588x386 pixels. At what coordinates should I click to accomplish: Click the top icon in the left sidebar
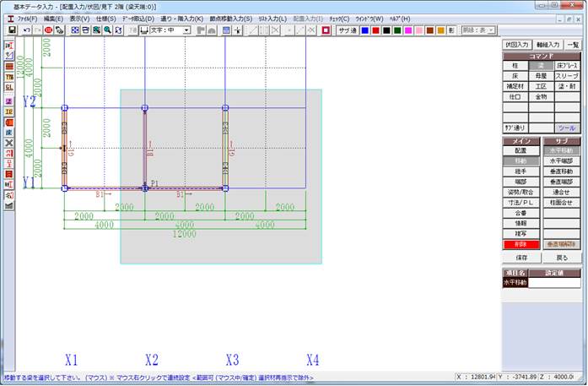tap(9, 46)
